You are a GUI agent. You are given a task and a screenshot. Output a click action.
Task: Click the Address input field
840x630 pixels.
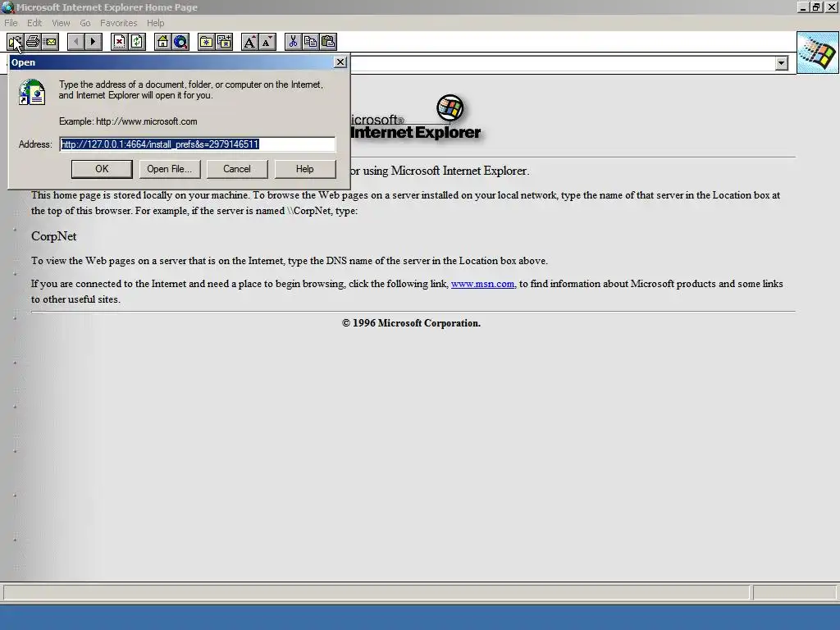[198, 144]
